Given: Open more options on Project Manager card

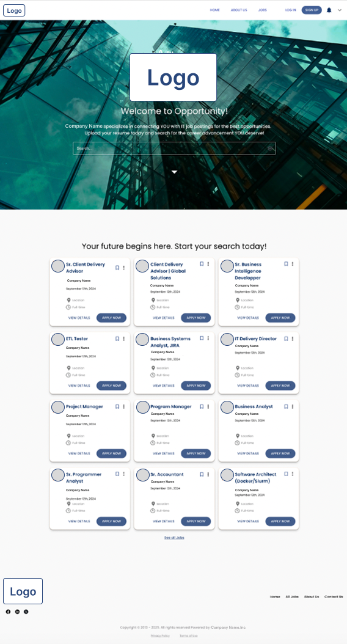Looking at the screenshot, I should click(123, 406).
